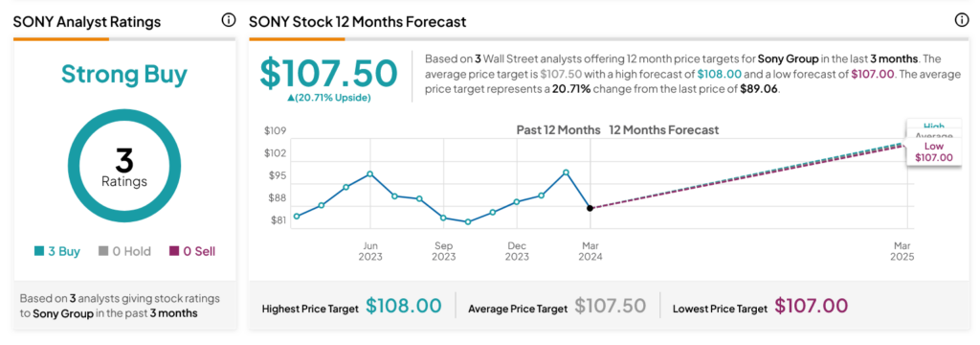
Task: Click the large $107.50 price target figure
Action: (329, 73)
